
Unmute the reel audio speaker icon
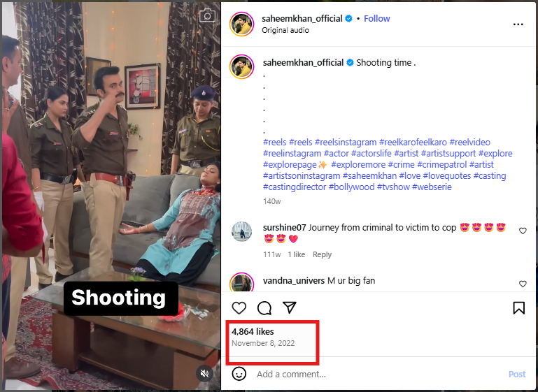[x=204, y=373]
